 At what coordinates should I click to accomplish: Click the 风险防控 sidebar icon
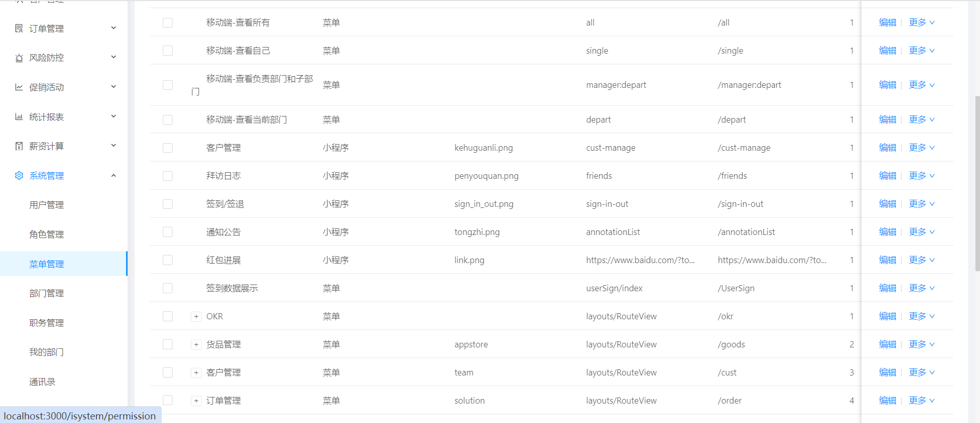19,58
